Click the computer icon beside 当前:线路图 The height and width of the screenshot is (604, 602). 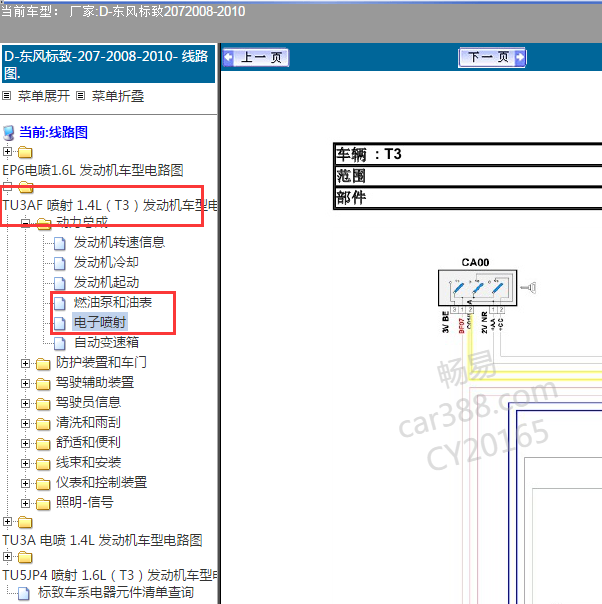tap(8, 133)
